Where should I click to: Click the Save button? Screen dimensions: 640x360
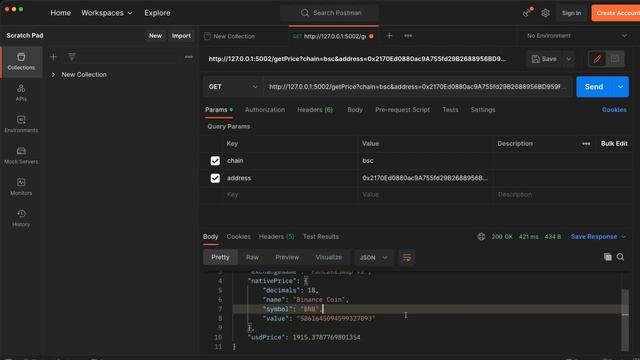click(545, 59)
